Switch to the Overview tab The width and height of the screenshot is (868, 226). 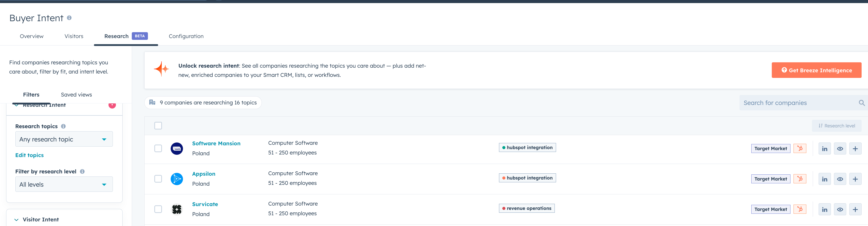[32, 36]
